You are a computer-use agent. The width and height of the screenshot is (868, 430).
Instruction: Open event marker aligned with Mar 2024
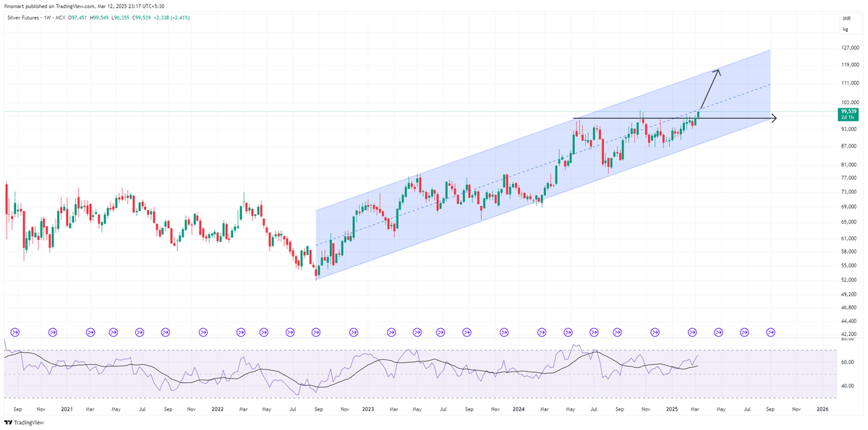542,332
